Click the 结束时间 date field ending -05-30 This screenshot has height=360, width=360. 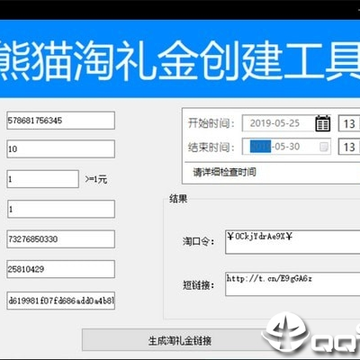pos(287,147)
